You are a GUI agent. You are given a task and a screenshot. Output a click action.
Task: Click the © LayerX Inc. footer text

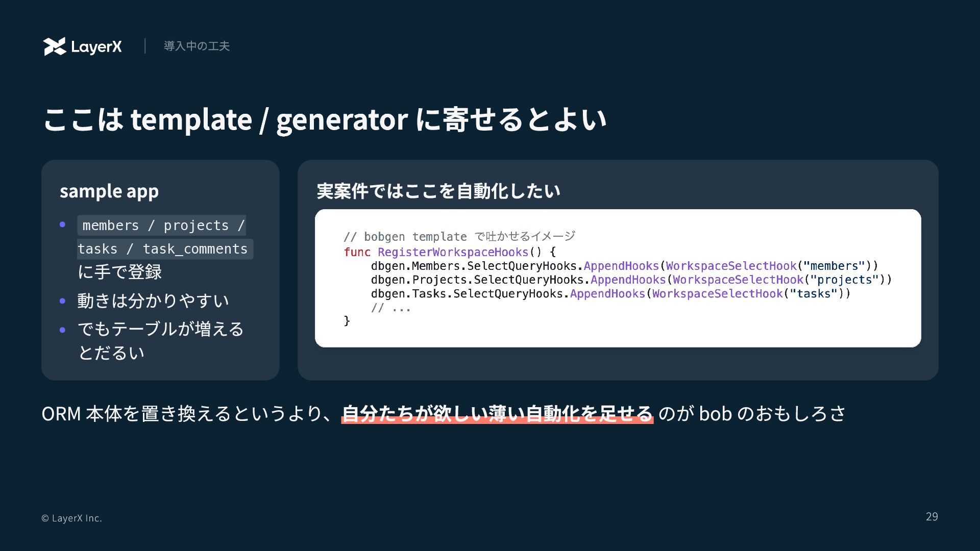[x=72, y=518]
